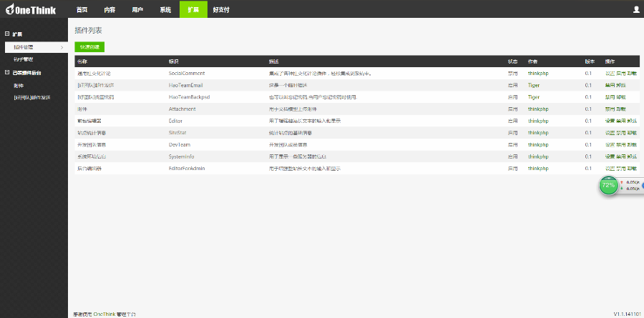Click thinkphp author link in DevTeam row

click(538, 145)
